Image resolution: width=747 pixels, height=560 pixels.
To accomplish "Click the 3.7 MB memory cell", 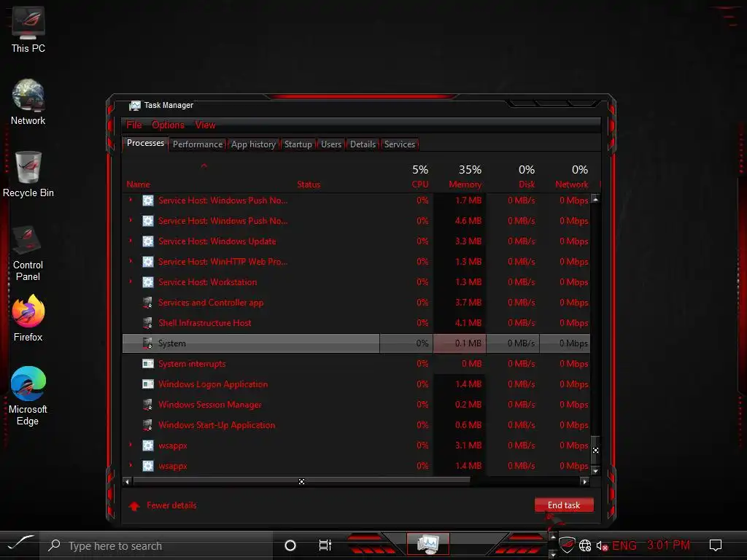I will (460, 303).
